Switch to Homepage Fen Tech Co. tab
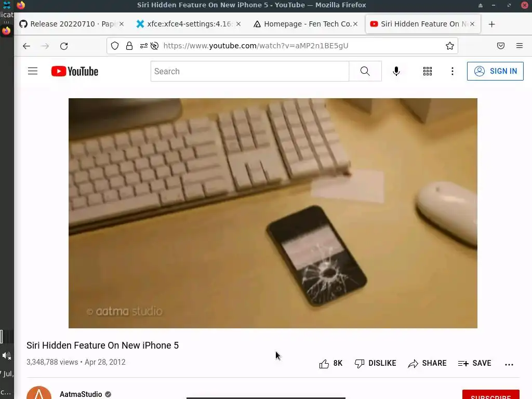The height and width of the screenshot is (399, 532). pos(305,24)
